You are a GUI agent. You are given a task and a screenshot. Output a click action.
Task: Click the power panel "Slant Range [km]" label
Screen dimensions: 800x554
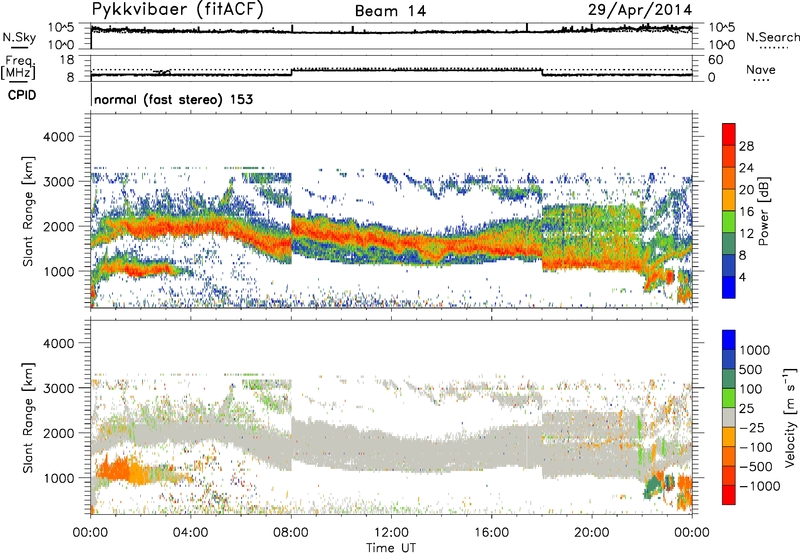pos(28,211)
